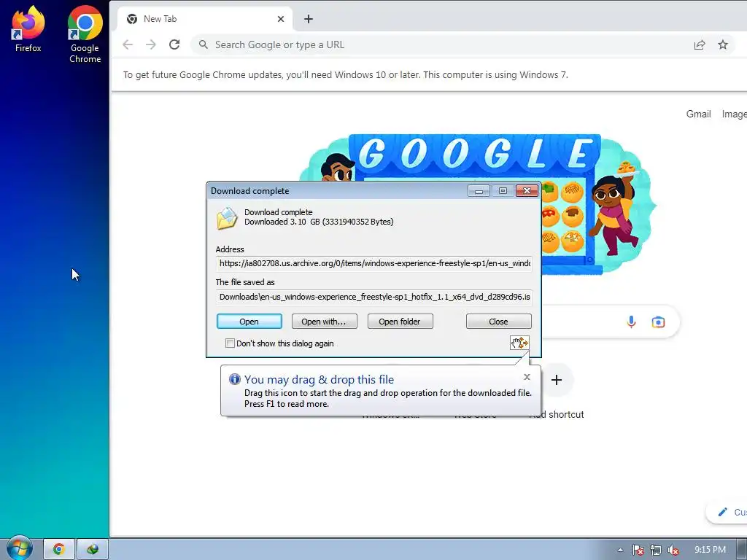
Task: Minimize the Download complete dialog
Action: 479,191
